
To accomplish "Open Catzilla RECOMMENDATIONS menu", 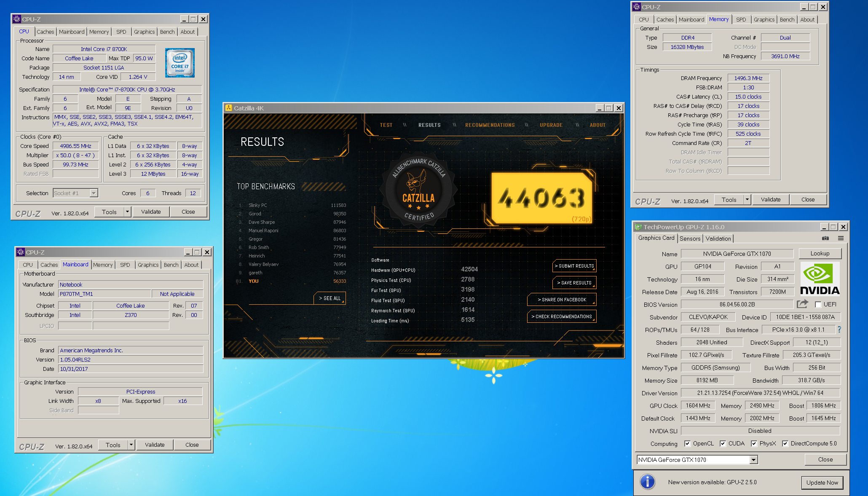I will 490,125.
